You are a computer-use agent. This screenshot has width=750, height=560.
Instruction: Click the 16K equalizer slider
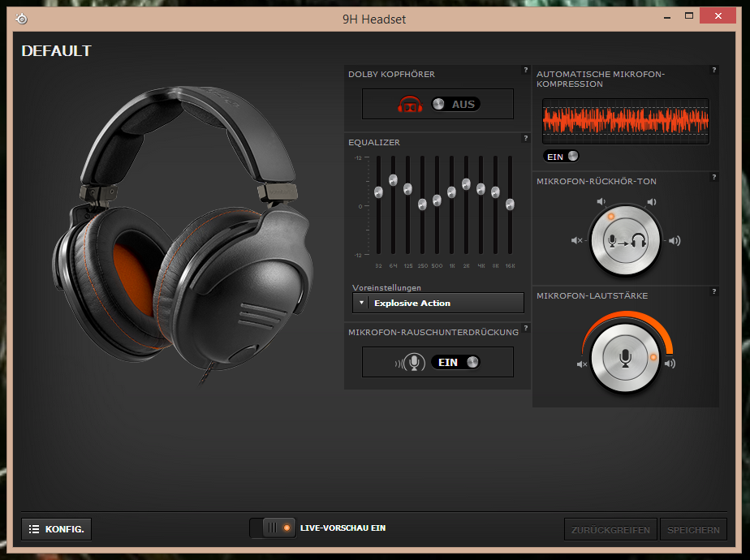point(510,205)
